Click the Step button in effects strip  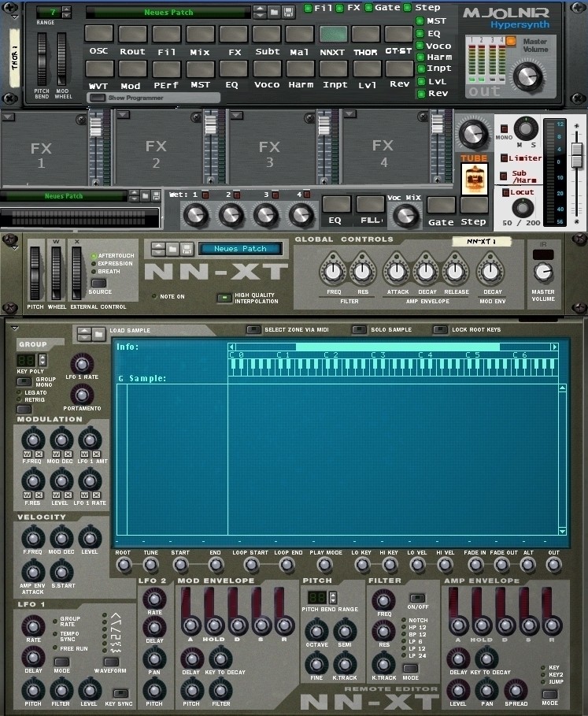coord(474,205)
